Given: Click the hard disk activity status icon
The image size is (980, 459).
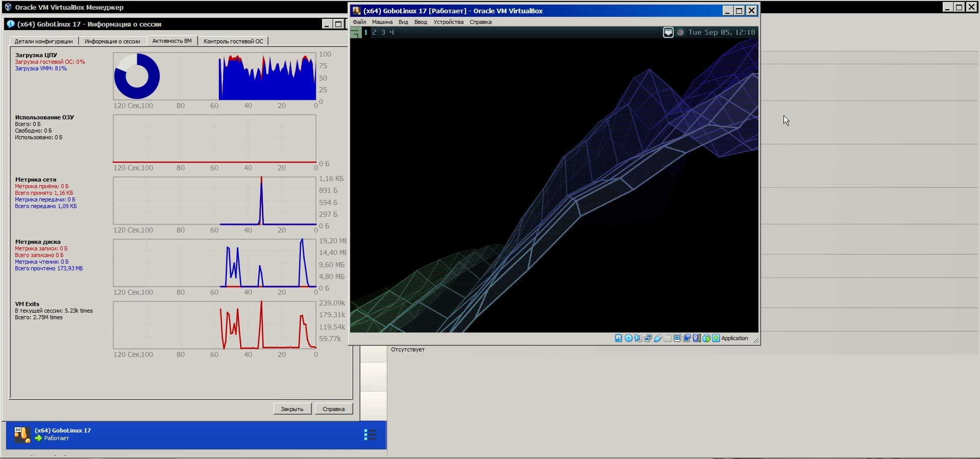Looking at the screenshot, I should tap(618, 338).
